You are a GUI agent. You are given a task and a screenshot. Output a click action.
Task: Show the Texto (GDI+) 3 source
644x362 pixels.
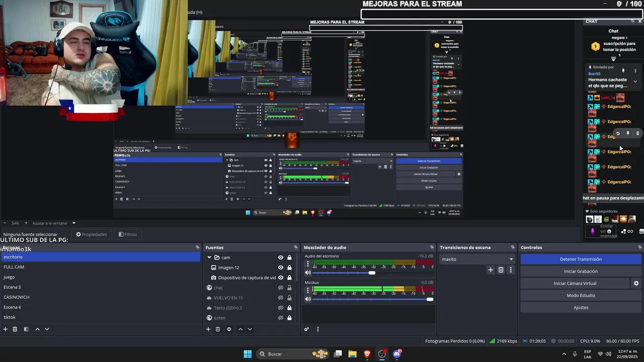tap(281, 308)
